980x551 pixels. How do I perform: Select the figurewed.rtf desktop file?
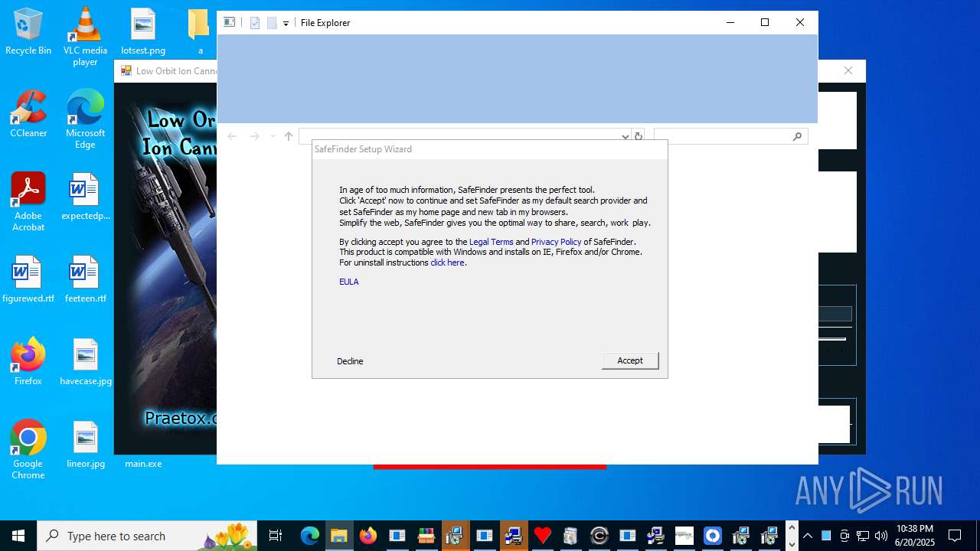[x=28, y=279]
